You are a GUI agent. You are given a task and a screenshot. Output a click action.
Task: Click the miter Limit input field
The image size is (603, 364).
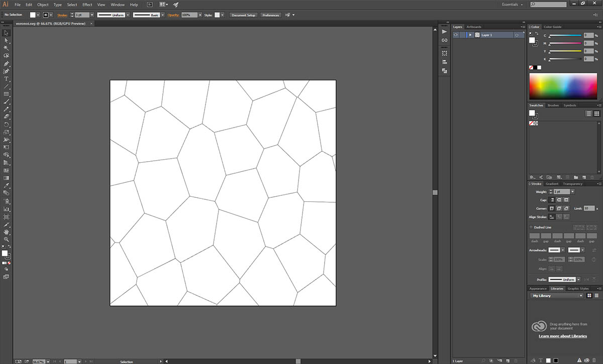[x=589, y=208]
